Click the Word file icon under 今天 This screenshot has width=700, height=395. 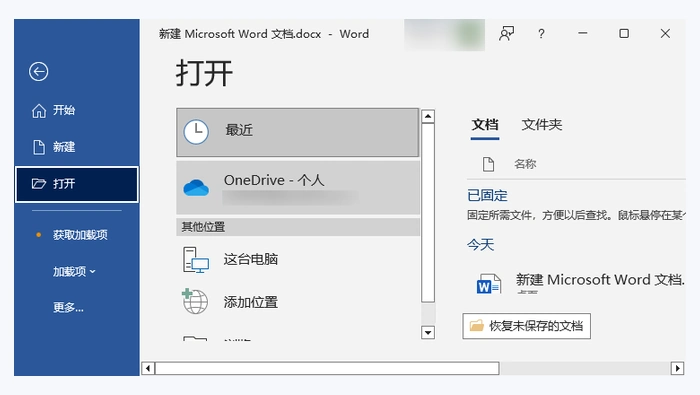(x=489, y=284)
